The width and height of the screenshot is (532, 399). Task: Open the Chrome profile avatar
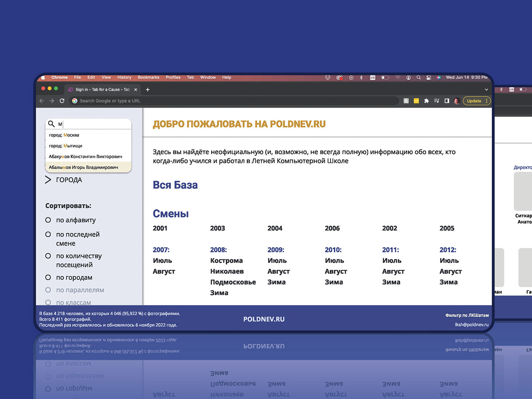456,101
